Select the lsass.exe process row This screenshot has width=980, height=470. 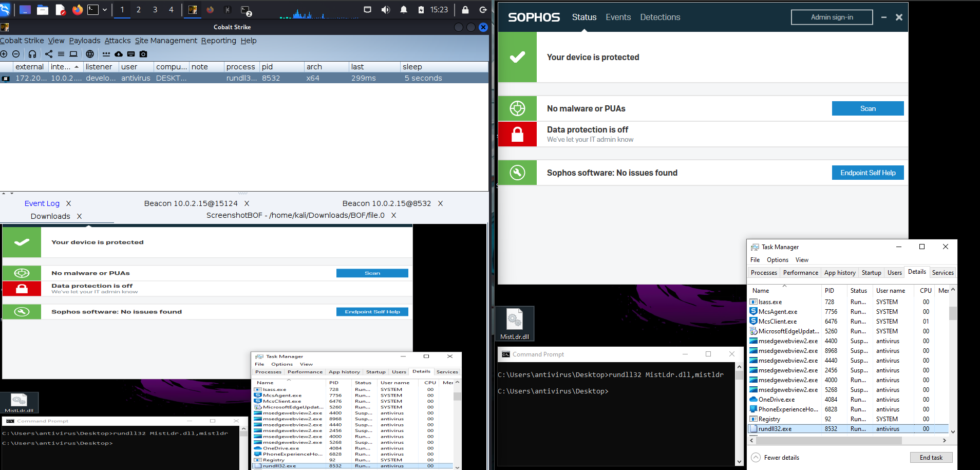click(x=848, y=302)
